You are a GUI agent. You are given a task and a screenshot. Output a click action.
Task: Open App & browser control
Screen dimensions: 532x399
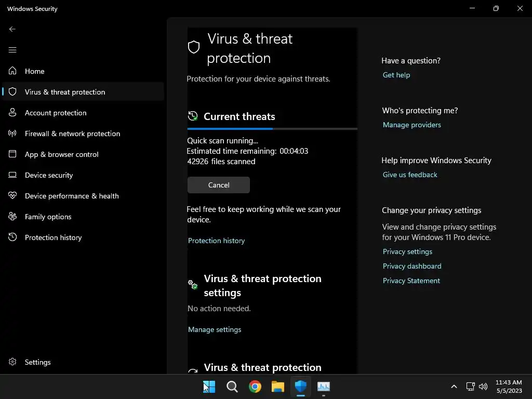click(x=83, y=154)
